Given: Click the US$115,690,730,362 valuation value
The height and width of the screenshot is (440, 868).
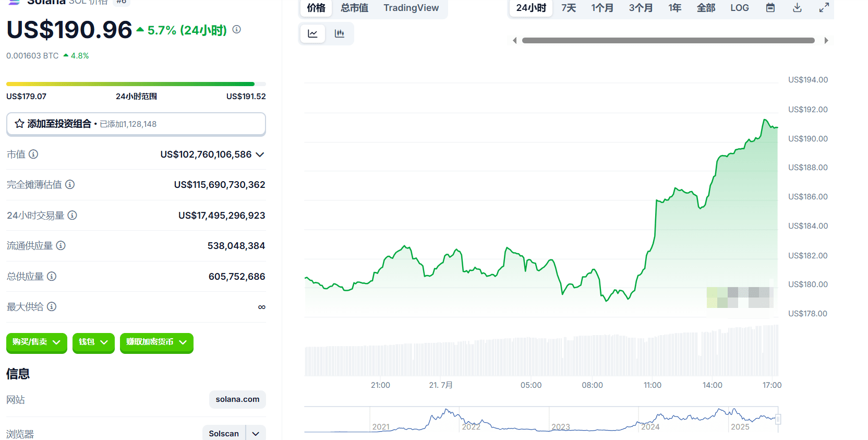Looking at the screenshot, I should point(220,185).
